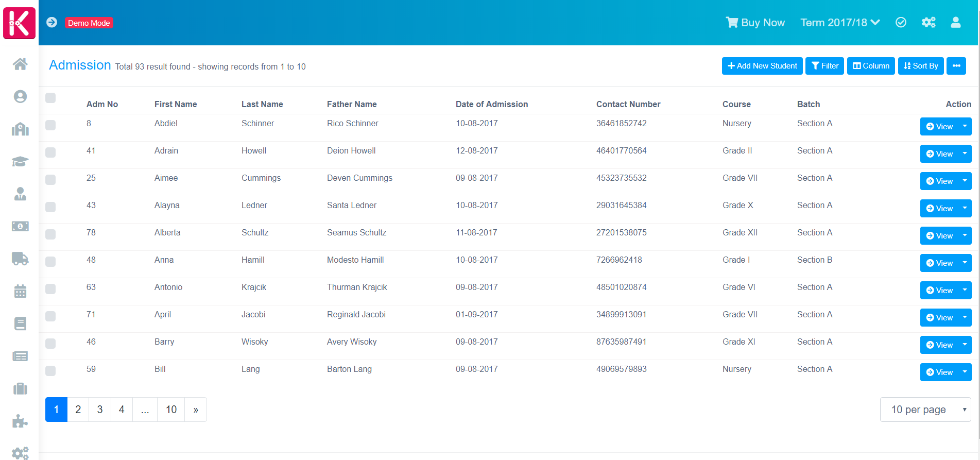Tick the select-all checkbox in table header

[50, 98]
